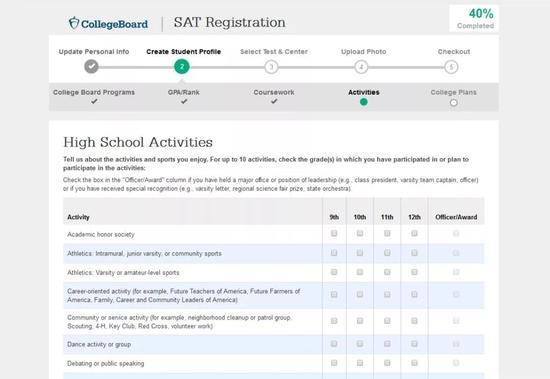The width and height of the screenshot is (550, 379).
Task: Click the 40% Completed progress indicator
Action: click(x=474, y=19)
